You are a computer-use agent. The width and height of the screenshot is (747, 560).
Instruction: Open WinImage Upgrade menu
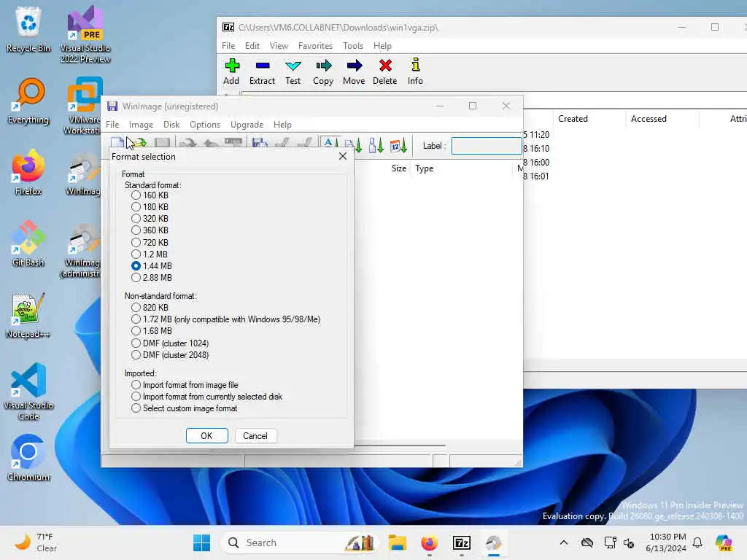[247, 125]
